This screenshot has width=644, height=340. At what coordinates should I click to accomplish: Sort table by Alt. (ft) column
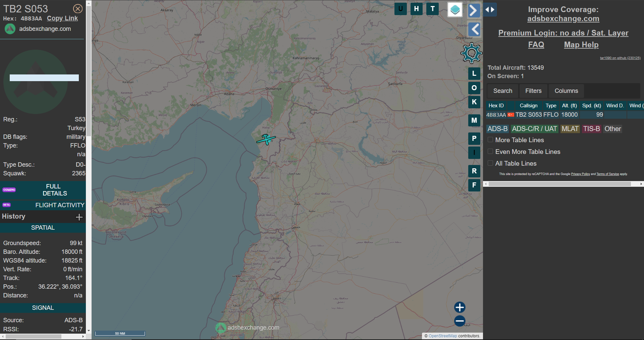coord(570,106)
